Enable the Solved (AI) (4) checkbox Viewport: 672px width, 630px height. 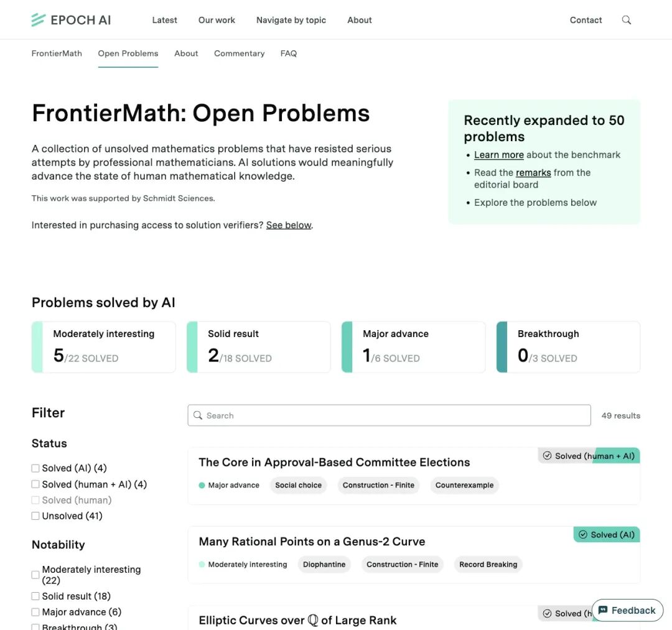click(x=35, y=468)
